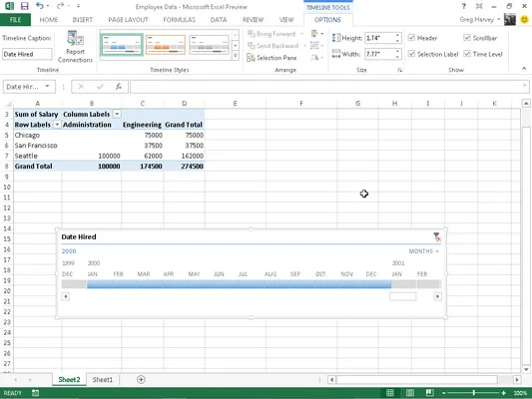
Task: Click the zoom slider in status bar
Action: click(474, 393)
